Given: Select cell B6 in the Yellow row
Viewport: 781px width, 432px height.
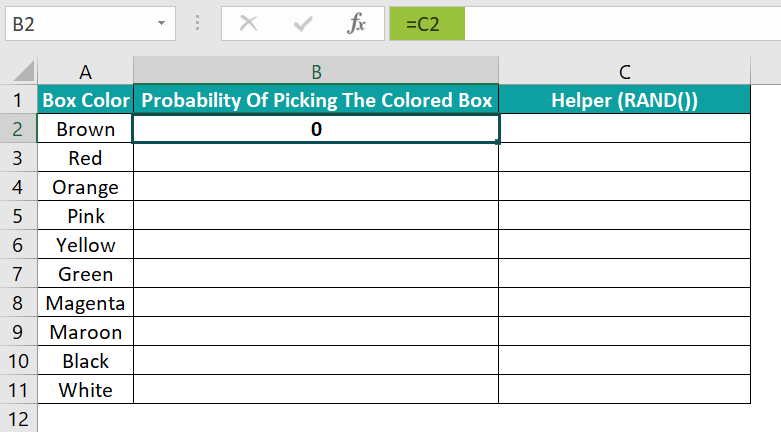Looking at the screenshot, I should tap(316, 244).
